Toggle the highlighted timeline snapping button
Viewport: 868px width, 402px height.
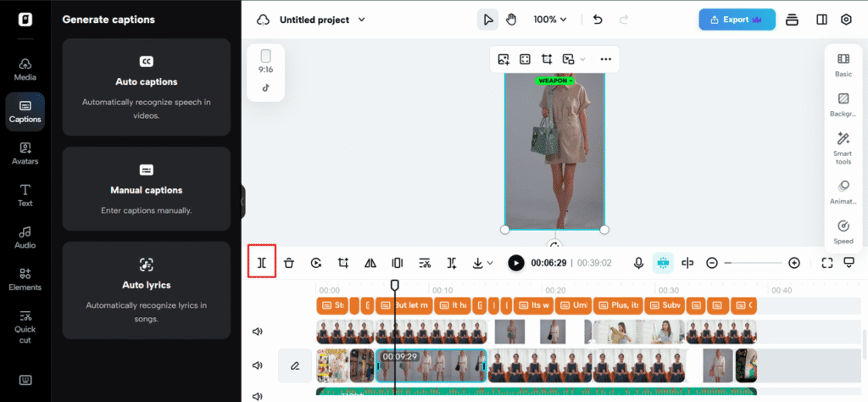[663, 263]
